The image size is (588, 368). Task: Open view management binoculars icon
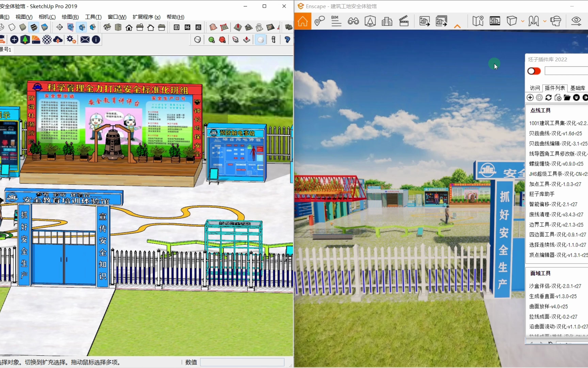(x=353, y=21)
